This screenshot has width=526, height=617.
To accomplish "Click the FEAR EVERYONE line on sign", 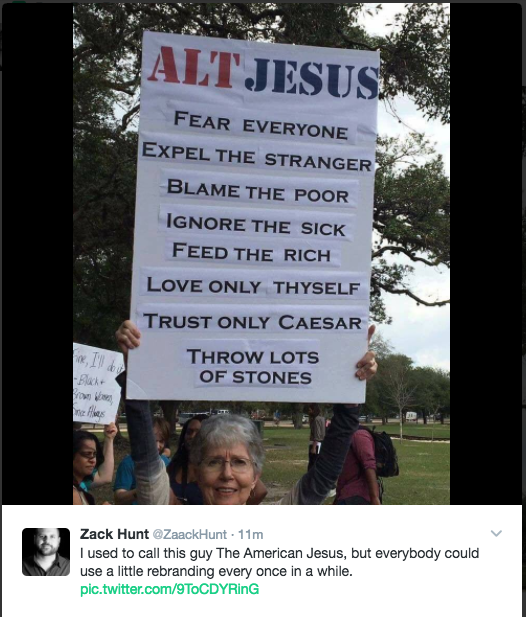I will point(261,125).
